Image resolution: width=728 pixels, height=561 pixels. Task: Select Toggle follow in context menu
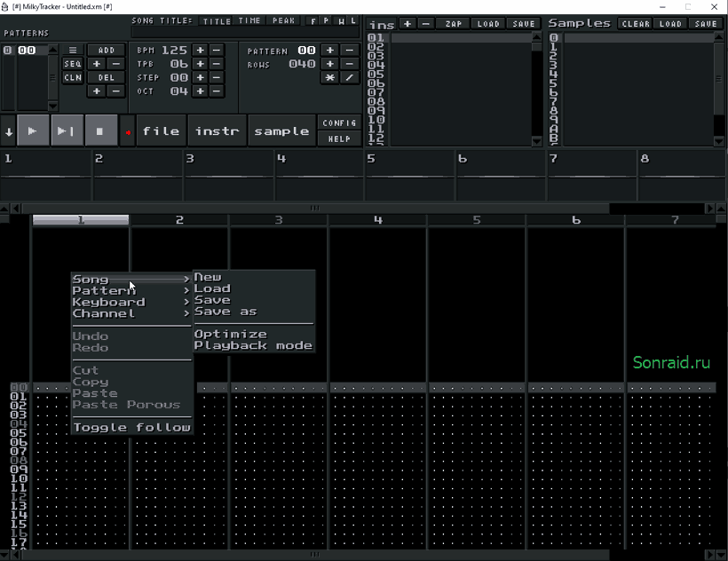[131, 427]
